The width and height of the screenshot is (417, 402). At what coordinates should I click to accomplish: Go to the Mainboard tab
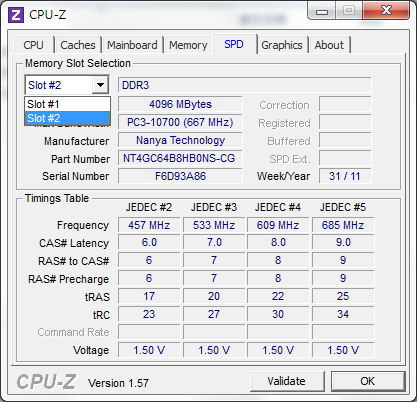[x=132, y=45]
